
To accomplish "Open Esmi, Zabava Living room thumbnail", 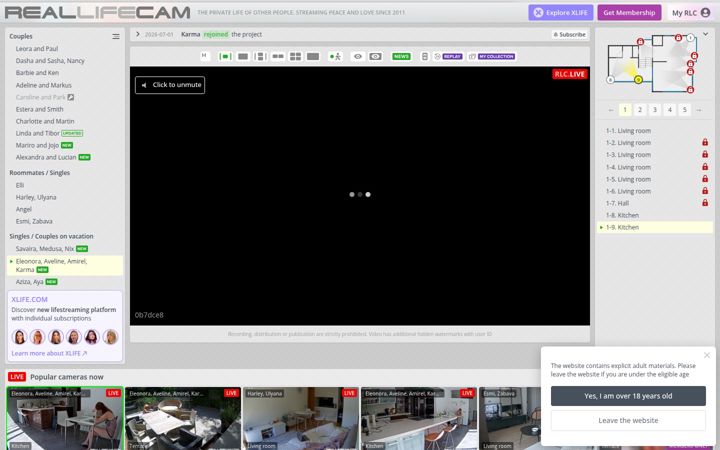I will tap(510, 418).
